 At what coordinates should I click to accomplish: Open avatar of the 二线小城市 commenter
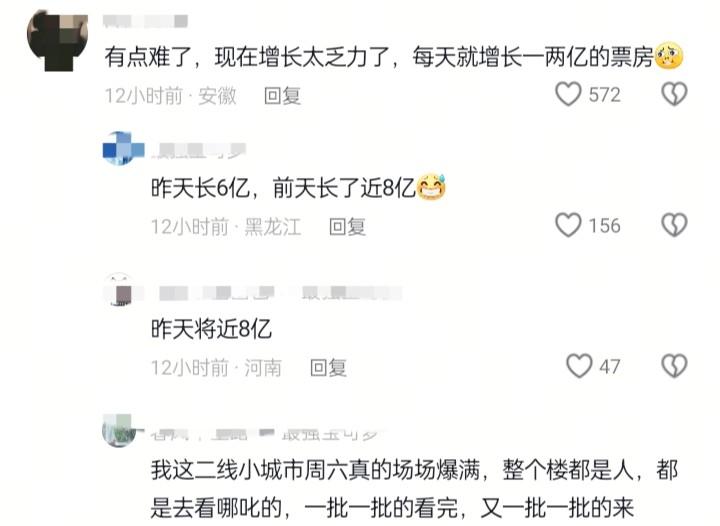coord(118,430)
